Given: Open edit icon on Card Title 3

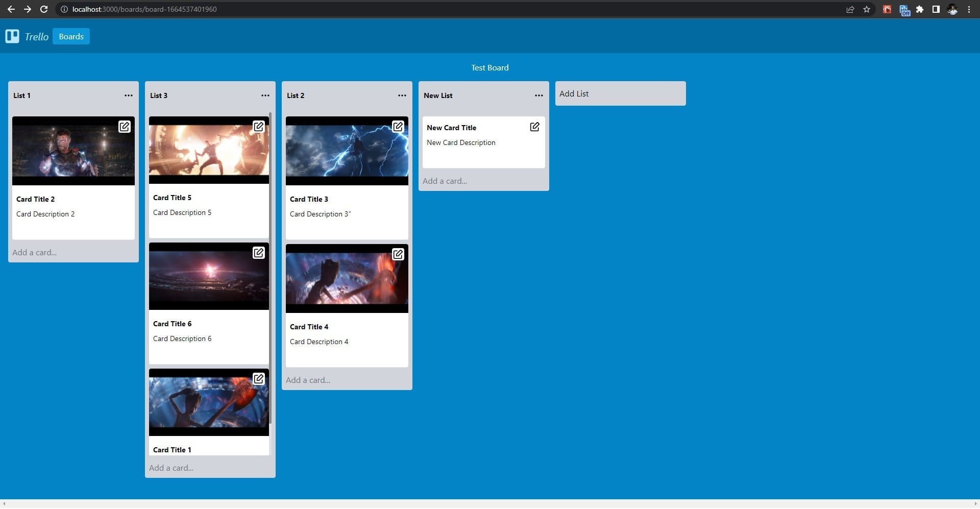Looking at the screenshot, I should click(x=398, y=127).
